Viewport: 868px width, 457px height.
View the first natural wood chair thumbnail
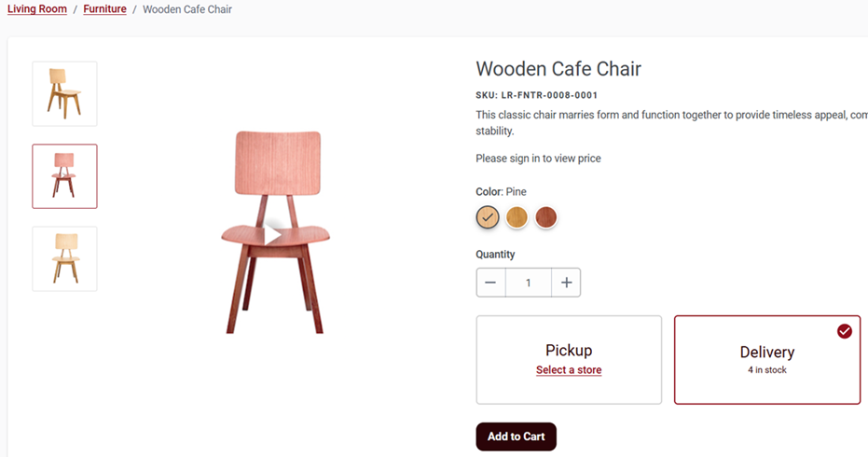64,93
